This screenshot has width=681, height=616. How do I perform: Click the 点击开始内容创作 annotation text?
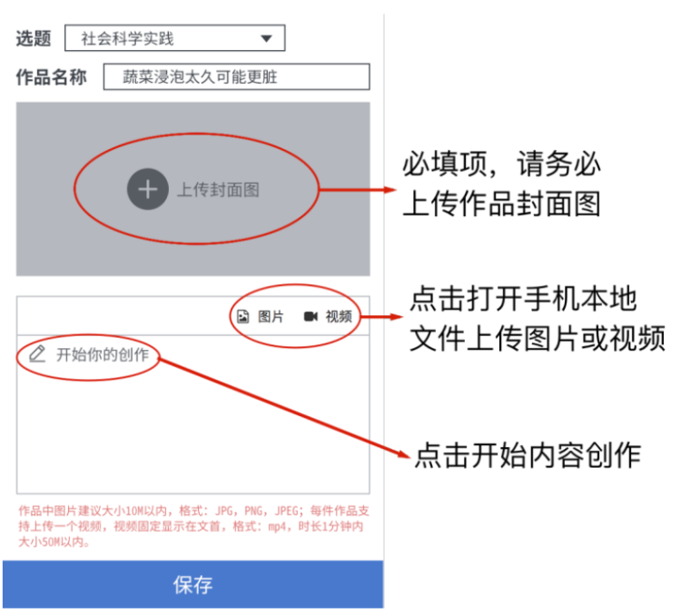528,455
